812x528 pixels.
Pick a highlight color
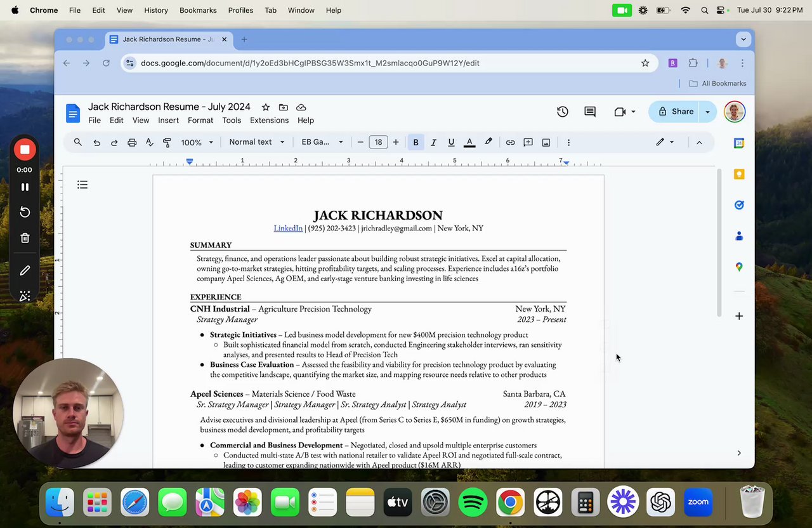click(488, 142)
